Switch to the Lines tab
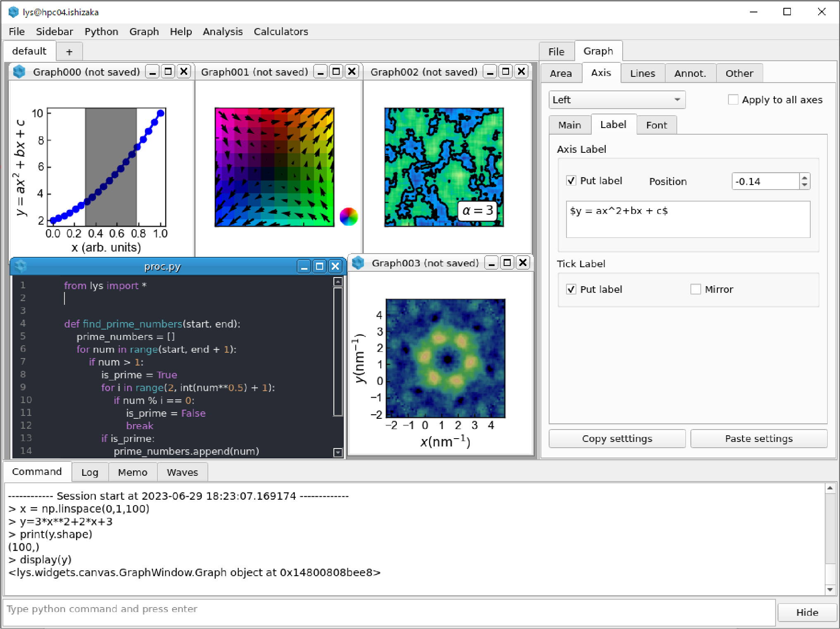840x629 pixels. tap(642, 73)
